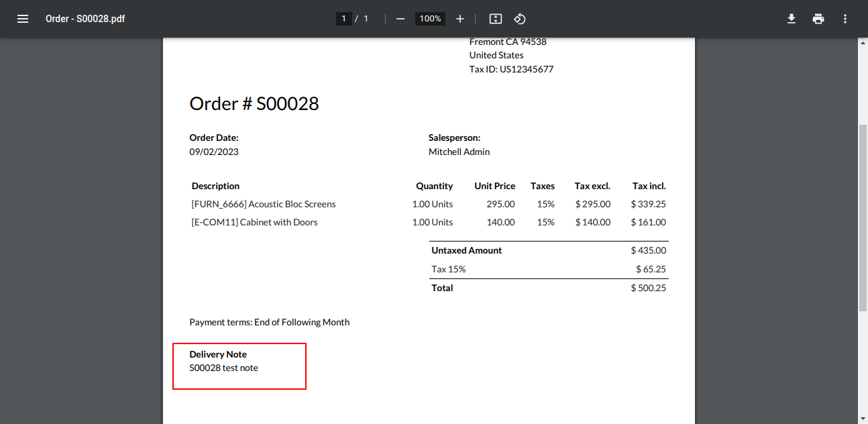The height and width of the screenshot is (424, 868).
Task: Click the scrollbar down arrow
Action: pos(863,419)
